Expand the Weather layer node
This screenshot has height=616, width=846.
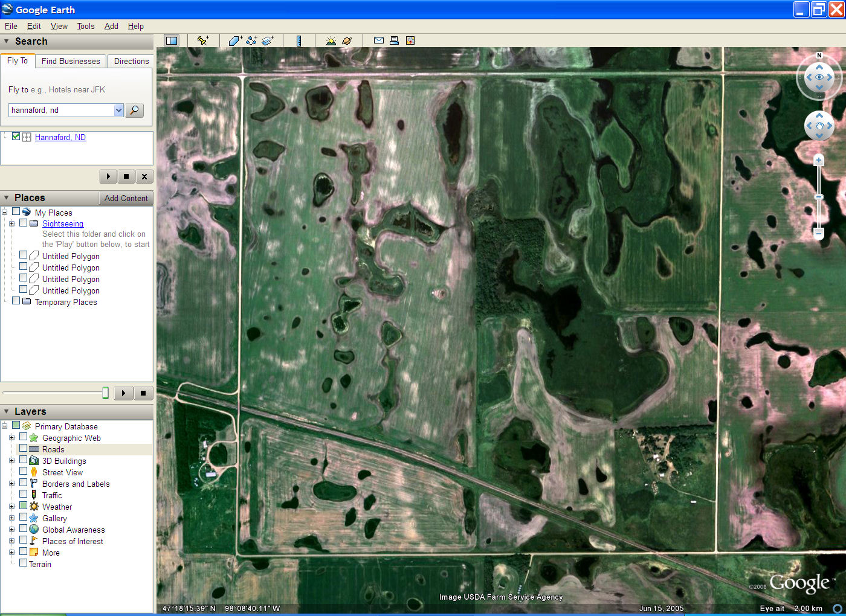11,506
